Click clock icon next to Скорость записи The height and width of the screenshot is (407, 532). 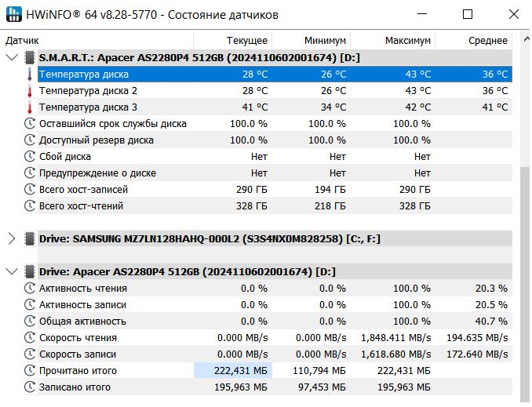coord(30,354)
